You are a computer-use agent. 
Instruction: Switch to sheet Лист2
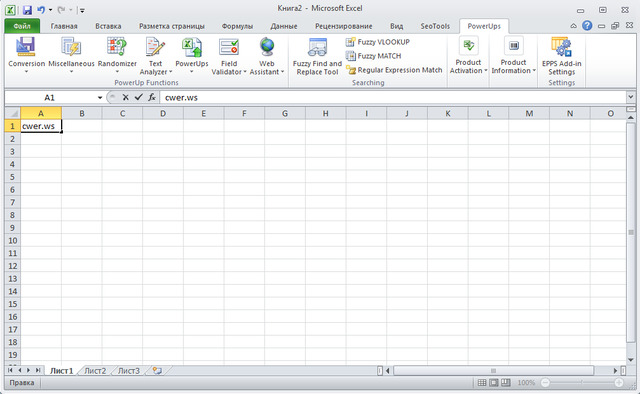pyautogui.click(x=95, y=371)
